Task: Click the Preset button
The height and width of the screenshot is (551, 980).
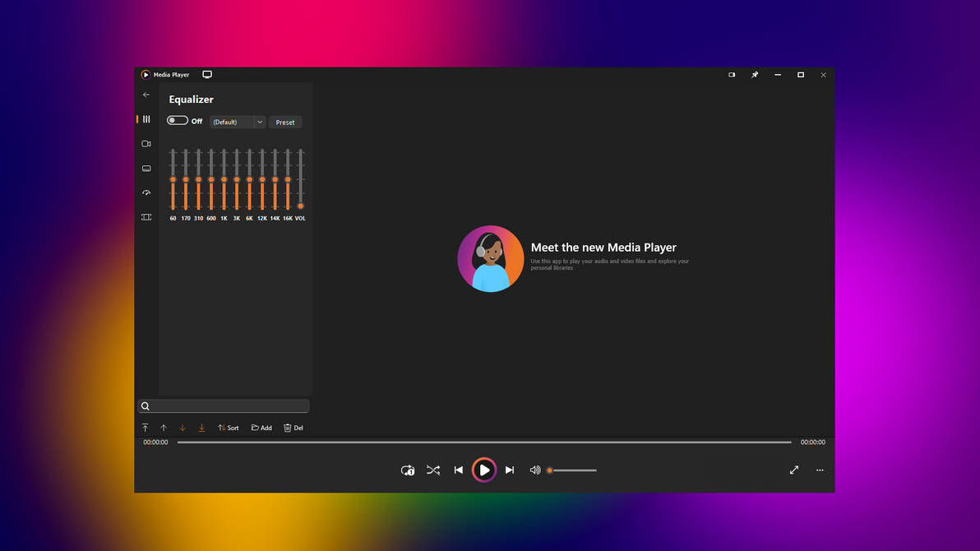Action: [x=285, y=122]
